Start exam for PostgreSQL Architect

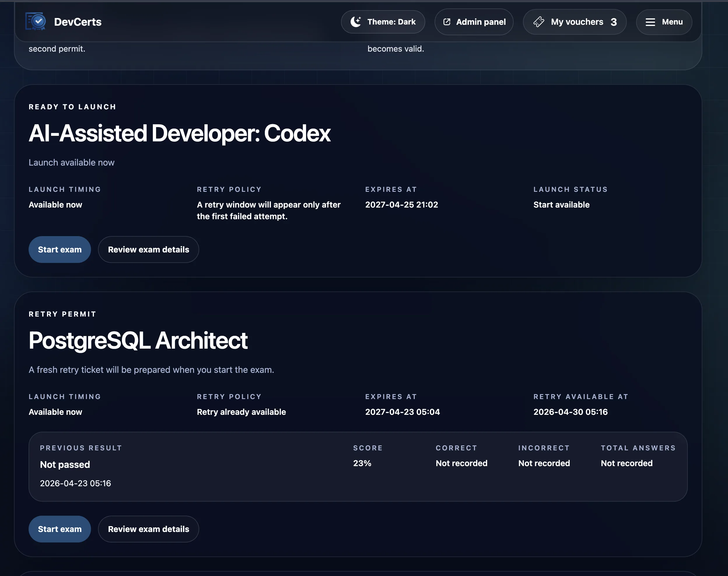coord(60,529)
